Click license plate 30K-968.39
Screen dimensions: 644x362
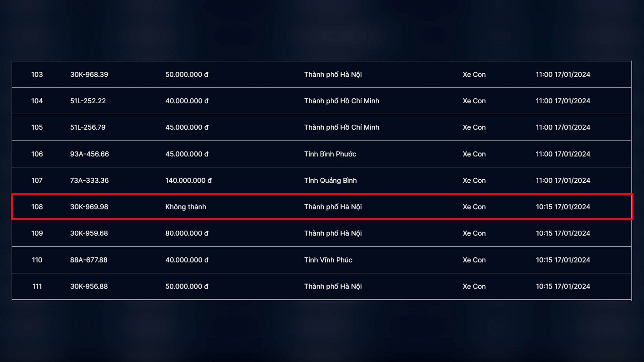[89, 74]
